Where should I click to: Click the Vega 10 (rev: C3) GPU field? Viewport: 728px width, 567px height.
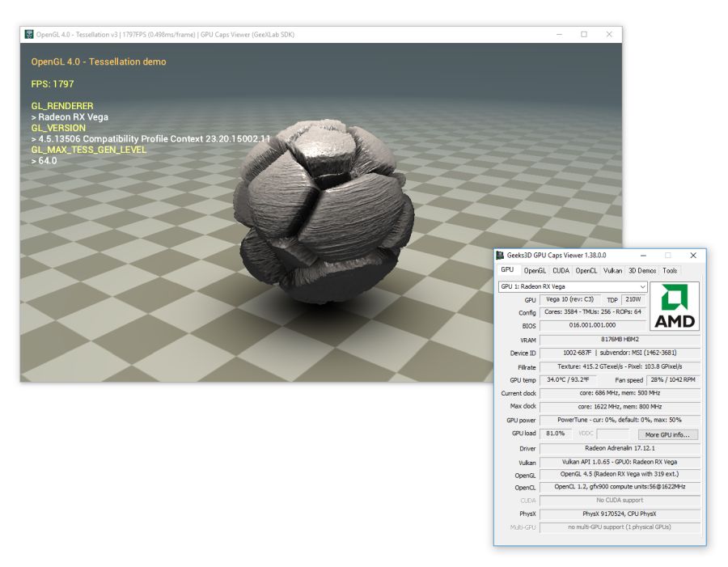pos(569,299)
